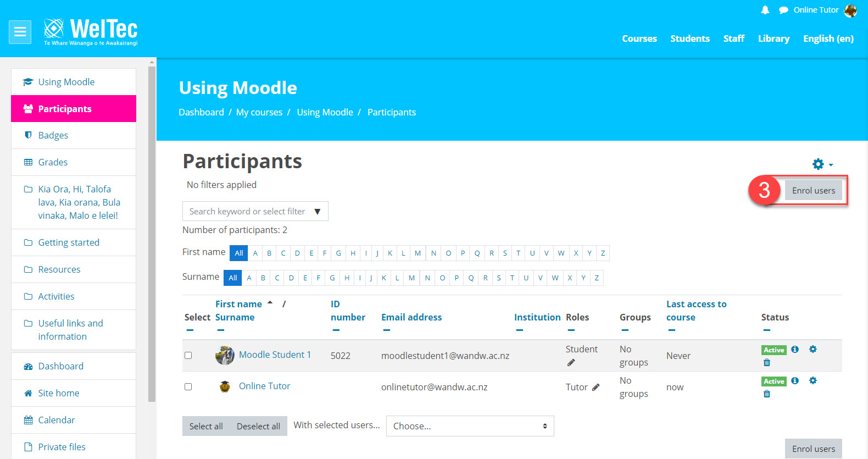Screen dimensions: 868x459
Task: Open the WelTec logo home link
Action: pos(91,32)
